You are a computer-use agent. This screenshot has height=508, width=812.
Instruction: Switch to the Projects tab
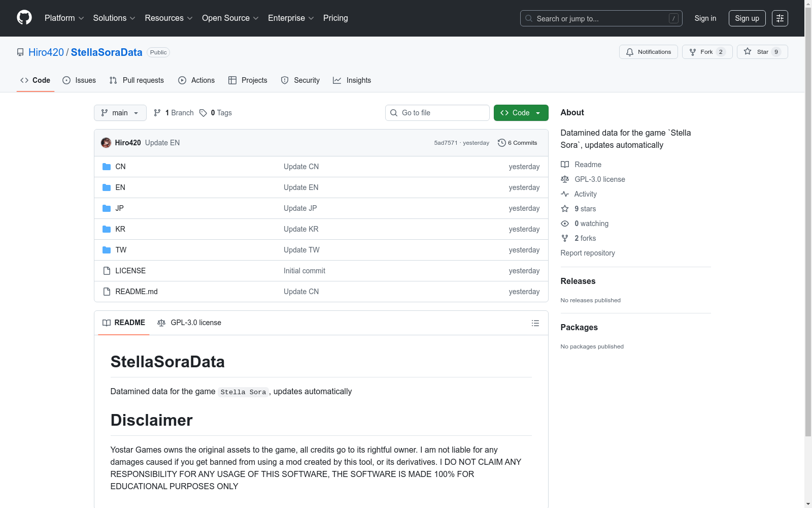click(248, 80)
